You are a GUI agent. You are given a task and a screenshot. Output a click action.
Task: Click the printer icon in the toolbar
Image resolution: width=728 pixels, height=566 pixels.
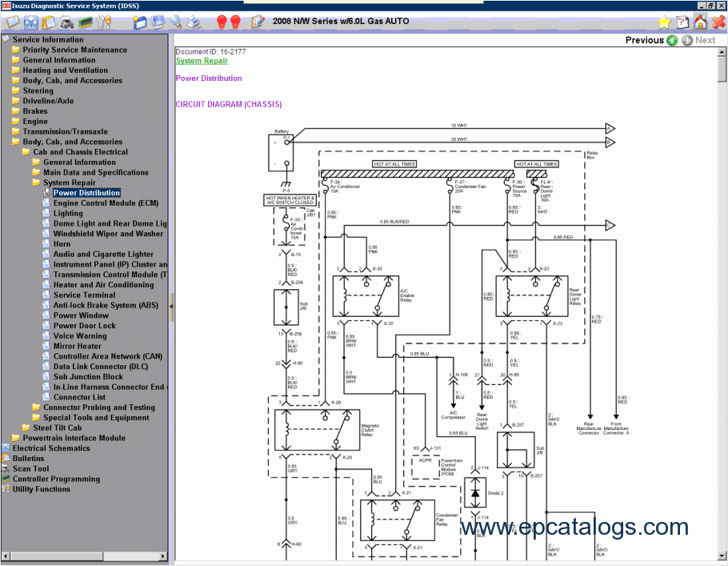click(x=196, y=22)
